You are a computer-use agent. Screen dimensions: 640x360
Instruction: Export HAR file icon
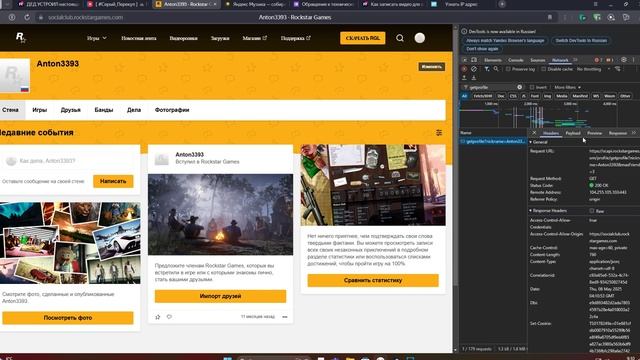pyautogui.click(x=473, y=78)
